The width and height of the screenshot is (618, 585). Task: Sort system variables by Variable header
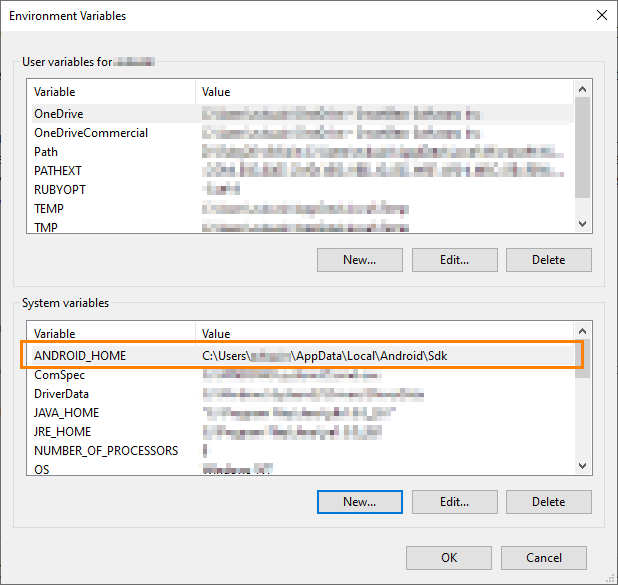click(111, 334)
